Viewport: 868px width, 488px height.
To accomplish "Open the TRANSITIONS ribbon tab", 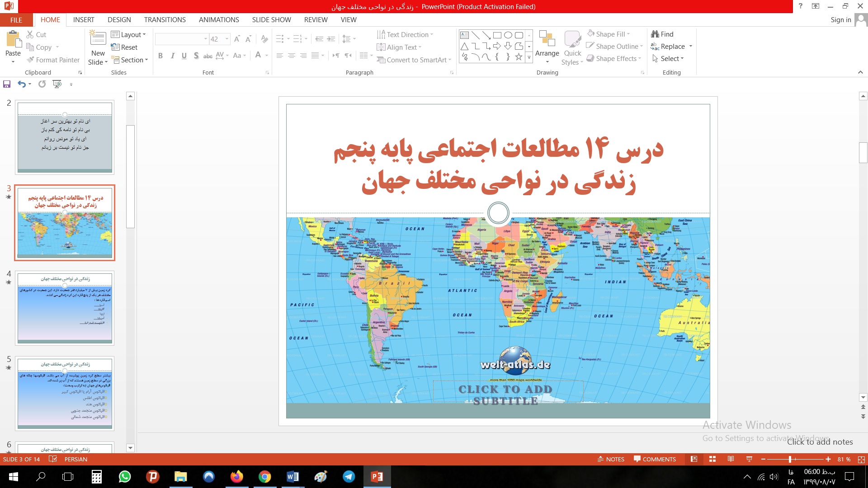I will click(x=165, y=19).
